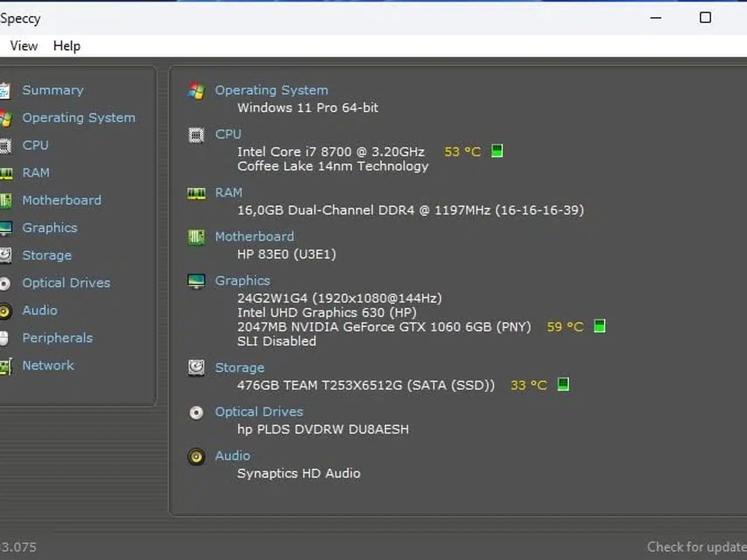Click the Graphics monitor icon in summary
Screen dimensions: 747x560
point(196,281)
